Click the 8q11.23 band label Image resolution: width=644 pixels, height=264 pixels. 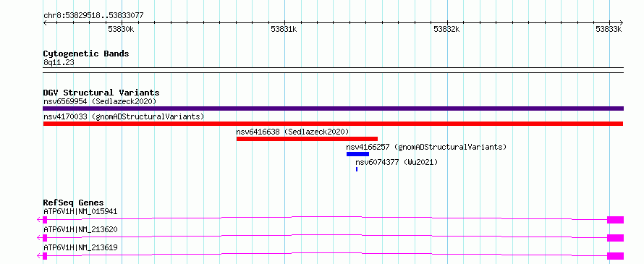[x=59, y=63]
